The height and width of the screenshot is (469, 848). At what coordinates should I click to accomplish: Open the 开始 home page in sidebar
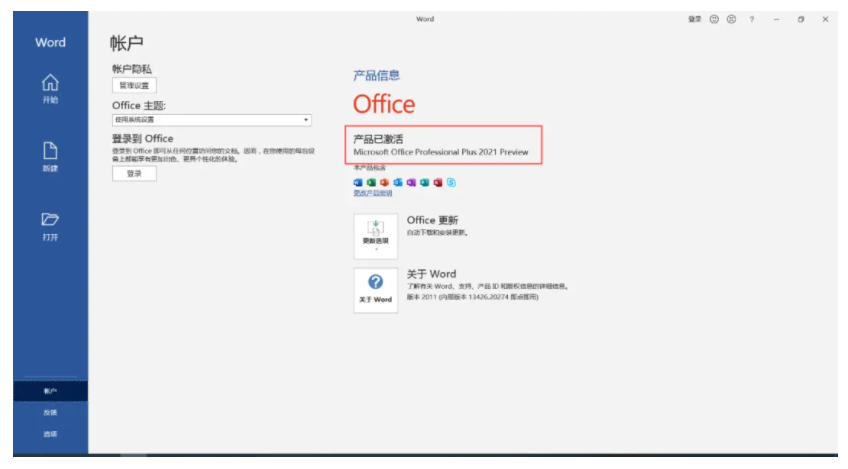click(50, 89)
